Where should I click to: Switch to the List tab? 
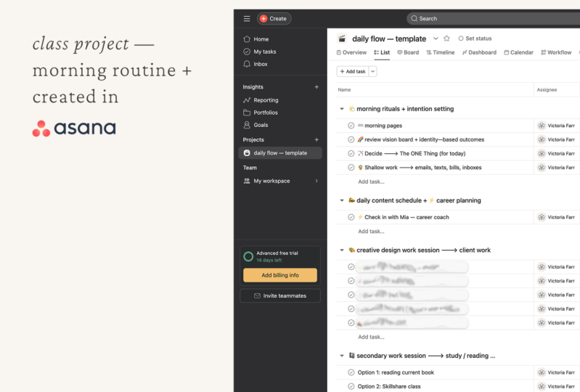(x=382, y=52)
